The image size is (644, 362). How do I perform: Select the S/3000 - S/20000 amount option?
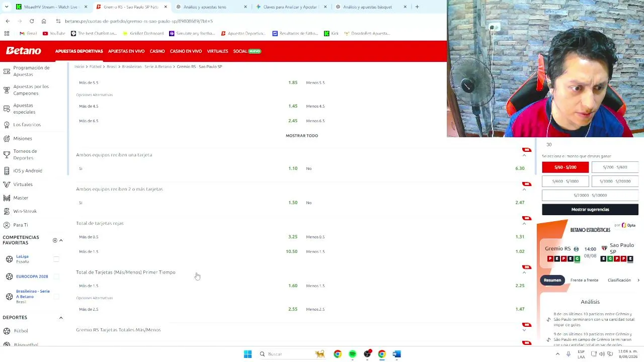point(615,181)
